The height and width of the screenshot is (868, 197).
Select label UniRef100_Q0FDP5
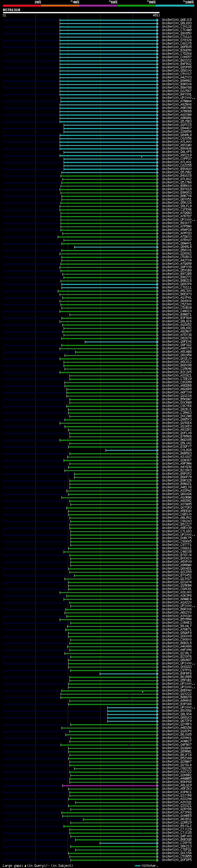point(177,860)
